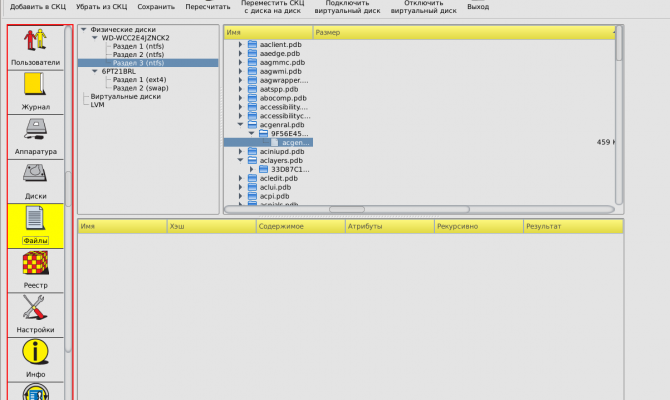
Task: Click the aagmmc.pdb folder icon
Action: click(x=253, y=62)
